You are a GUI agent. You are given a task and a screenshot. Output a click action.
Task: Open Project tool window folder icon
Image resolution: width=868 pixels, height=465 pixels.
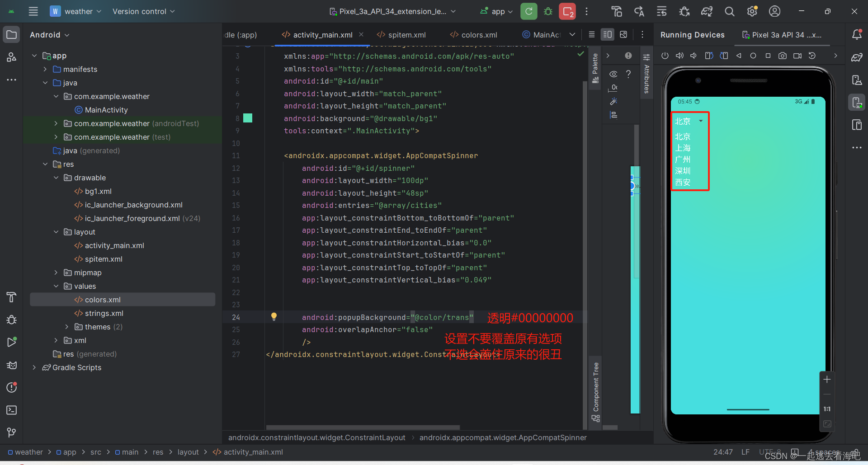(11, 34)
